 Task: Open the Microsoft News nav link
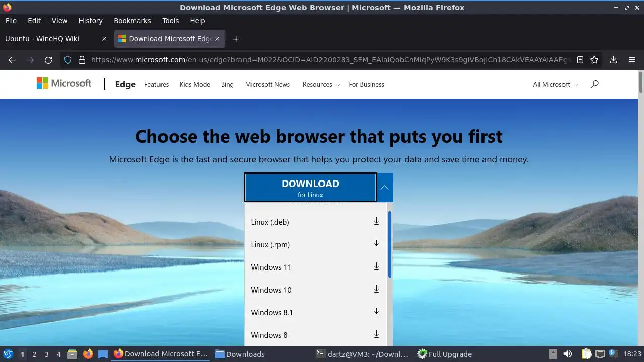click(x=267, y=84)
